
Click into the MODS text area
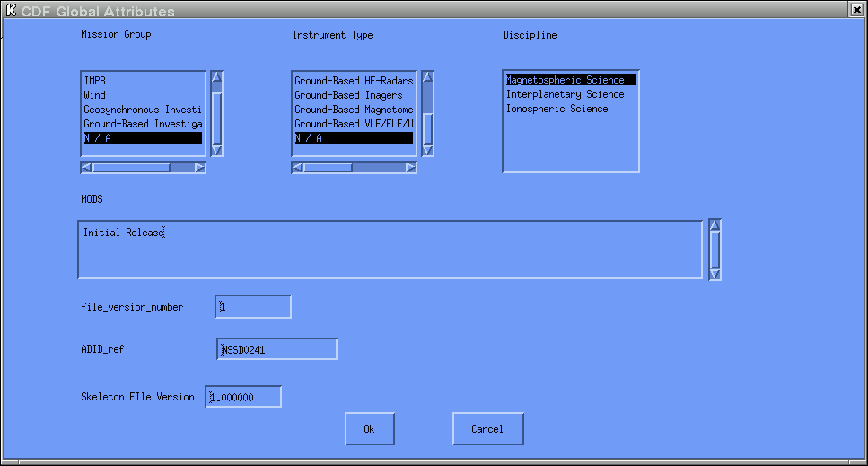coord(390,250)
